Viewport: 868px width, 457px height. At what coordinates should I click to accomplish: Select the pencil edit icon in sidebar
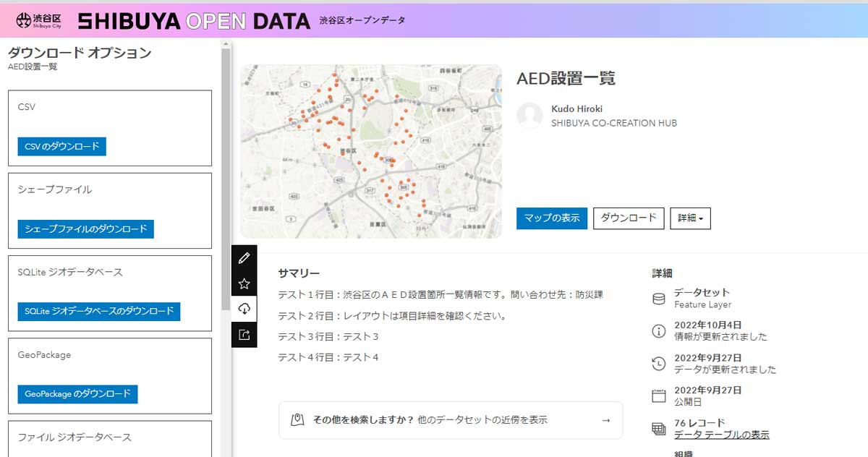(x=244, y=258)
